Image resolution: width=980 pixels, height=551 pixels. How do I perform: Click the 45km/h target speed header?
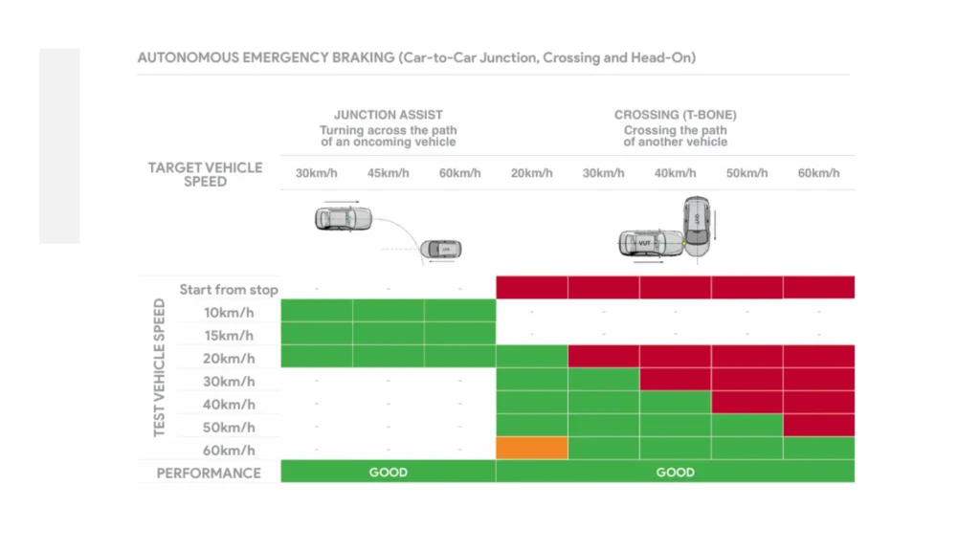pos(388,174)
